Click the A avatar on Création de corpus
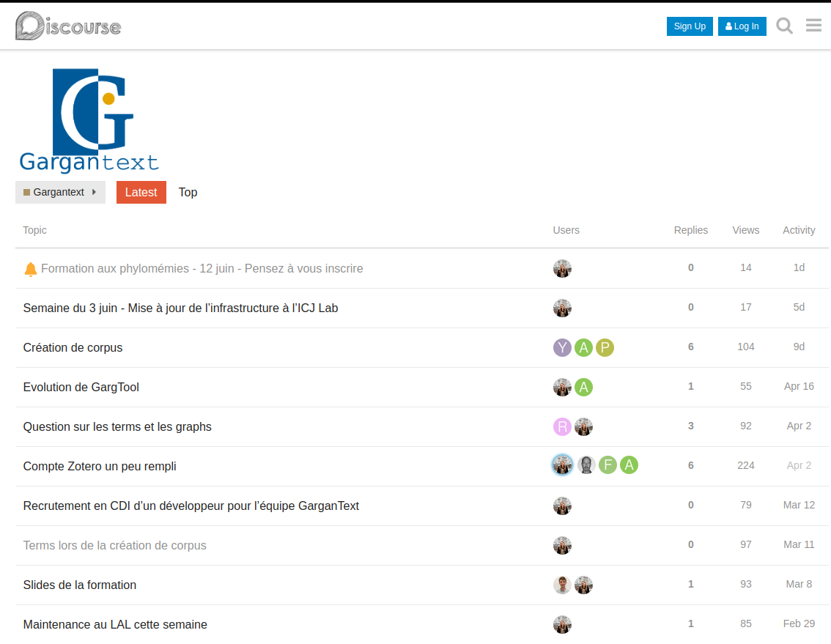This screenshot has width=831, height=644. point(583,348)
